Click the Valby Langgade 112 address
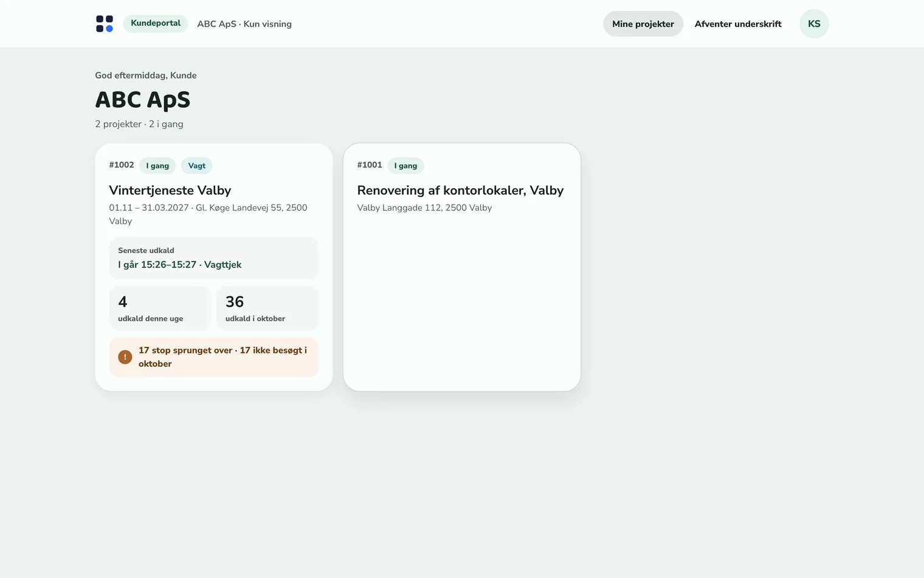 coord(424,207)
